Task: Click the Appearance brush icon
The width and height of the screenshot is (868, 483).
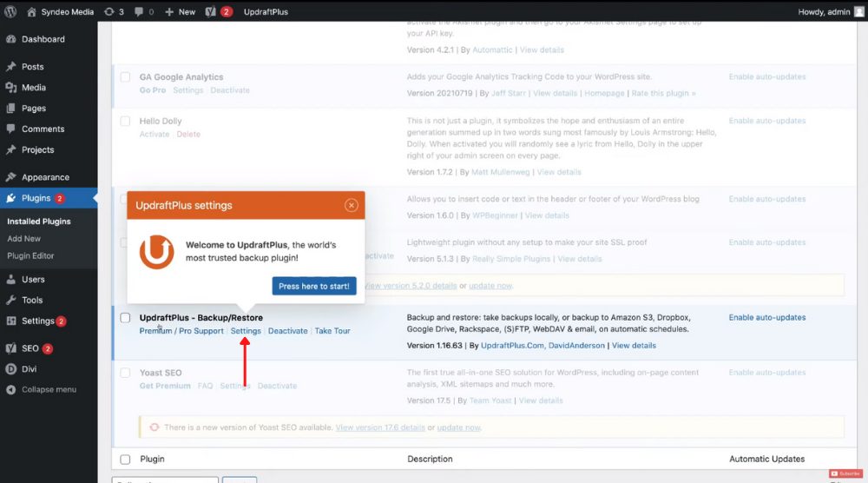Action: tap(11, 177)
